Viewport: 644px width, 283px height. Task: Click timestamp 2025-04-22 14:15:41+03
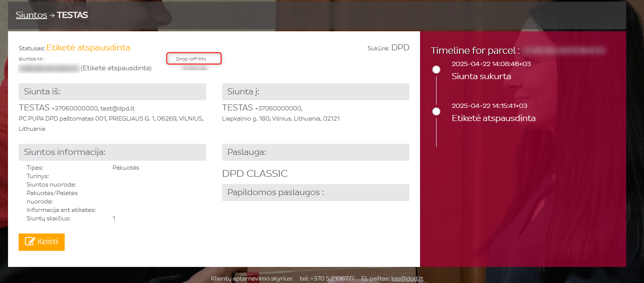[489, 106]
